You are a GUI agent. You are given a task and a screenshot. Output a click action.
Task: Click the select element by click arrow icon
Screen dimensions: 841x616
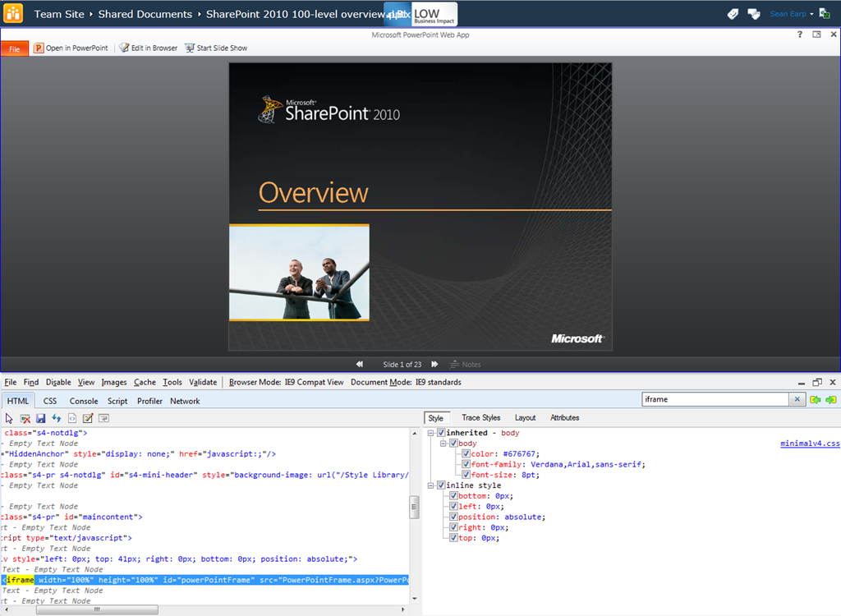coord(9,418)
